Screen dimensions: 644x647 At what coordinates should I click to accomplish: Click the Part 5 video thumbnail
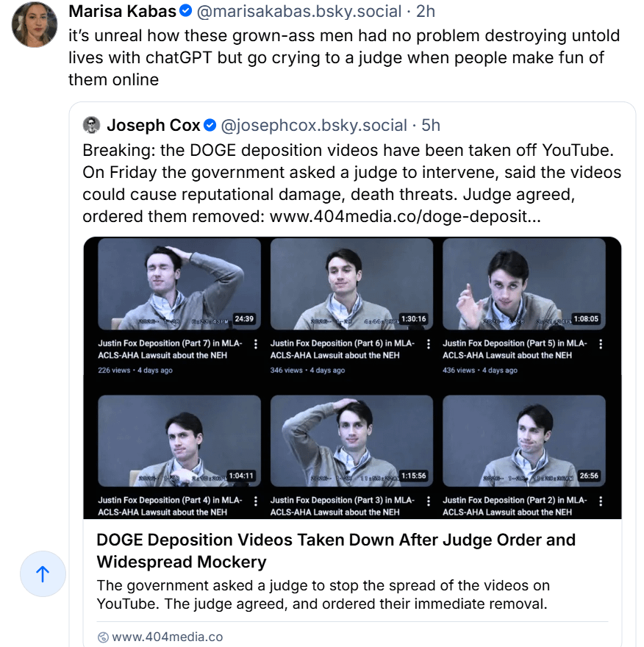tap(523, 284)
